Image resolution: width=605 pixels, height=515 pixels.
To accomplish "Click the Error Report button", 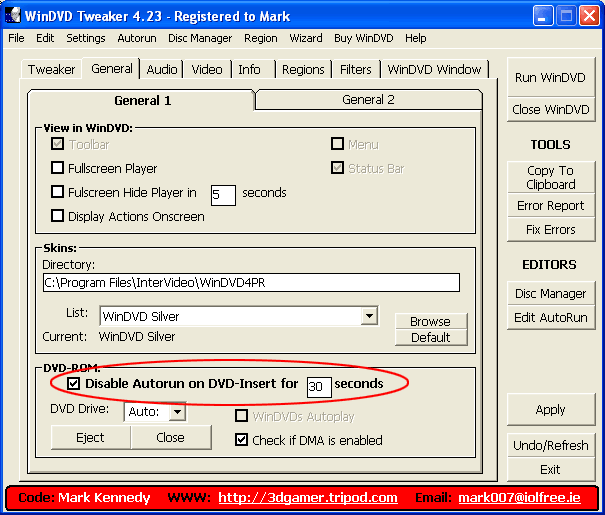I will 550,206.
